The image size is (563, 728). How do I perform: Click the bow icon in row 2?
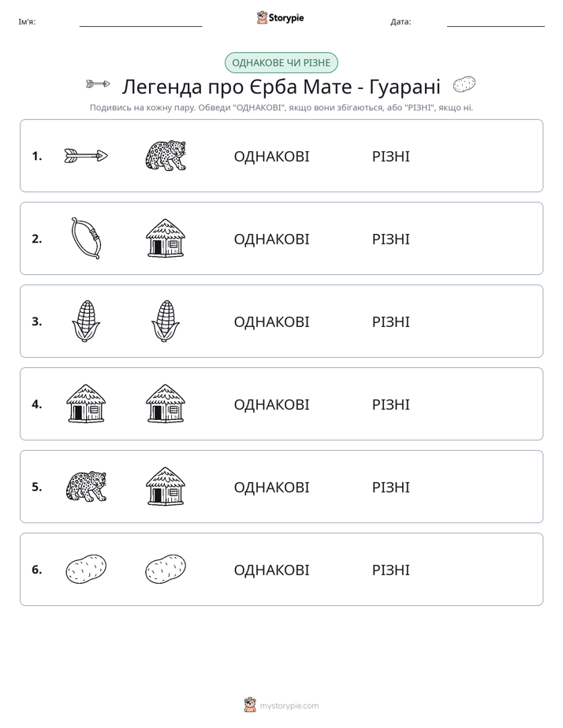pos(86,238)
